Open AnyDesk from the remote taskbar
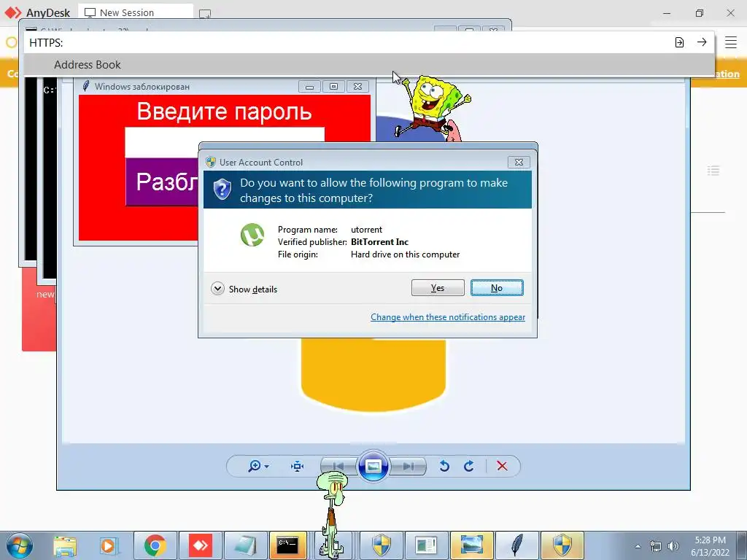The width and height of the screenshot is (747, 560). tap(200, 545)
